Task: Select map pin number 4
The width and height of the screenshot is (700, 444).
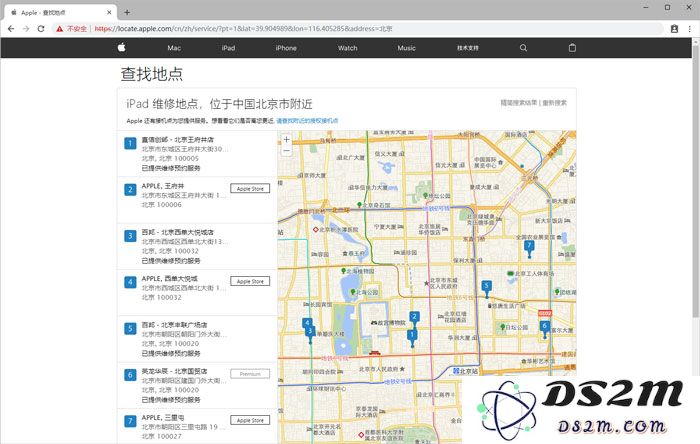Action: [x=307, y=323]
